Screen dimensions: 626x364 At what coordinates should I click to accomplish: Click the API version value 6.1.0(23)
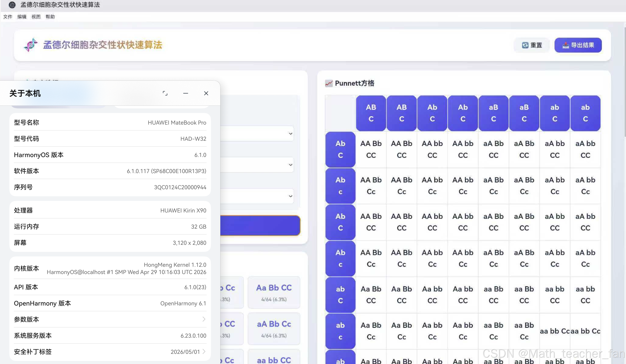[195, 287]
